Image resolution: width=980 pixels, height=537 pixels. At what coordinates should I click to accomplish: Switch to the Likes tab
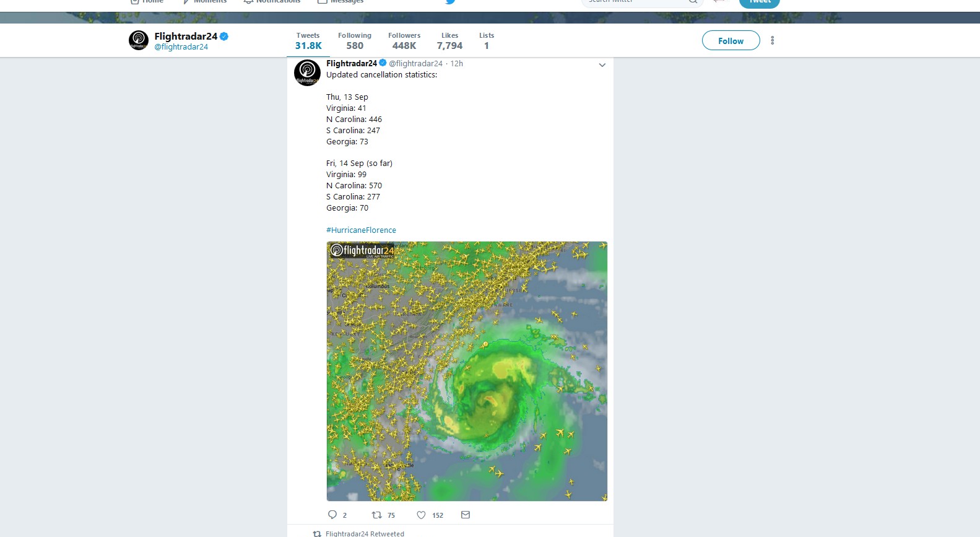pyautogui.click(x=449, y=41)
